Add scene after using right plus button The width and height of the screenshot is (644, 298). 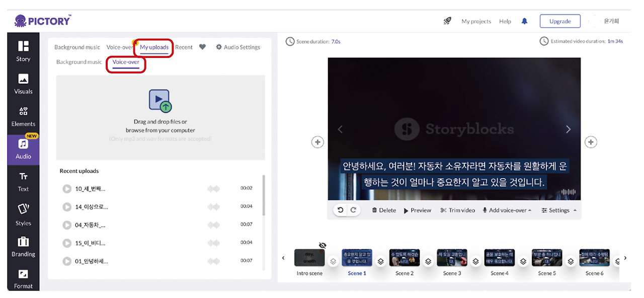(591, 142)
